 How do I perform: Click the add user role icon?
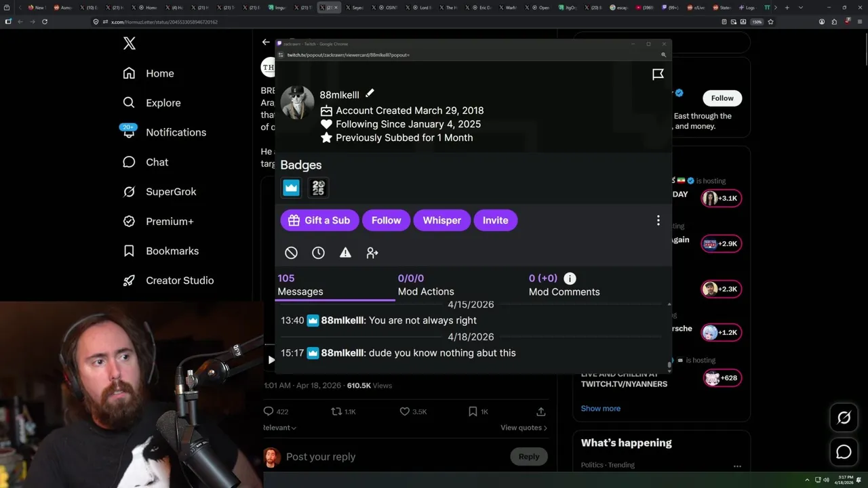pos(372,253)
